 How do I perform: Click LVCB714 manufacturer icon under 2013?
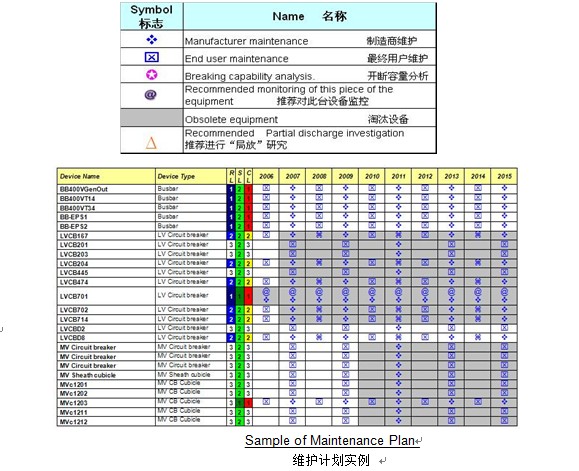click(451, 319)
